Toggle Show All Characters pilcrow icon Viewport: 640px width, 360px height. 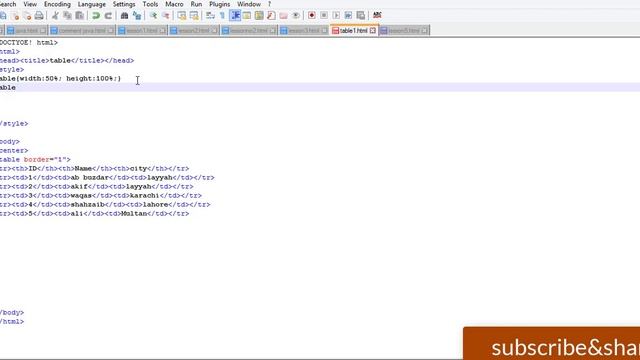click(222, 16)
